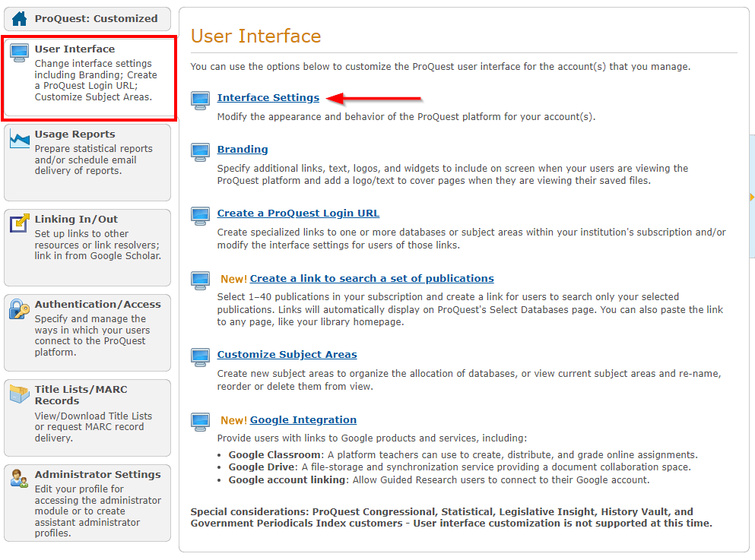The image size is (755, 560).
Task: Click the Usage Reports chart icon
Action: [19, 138]
